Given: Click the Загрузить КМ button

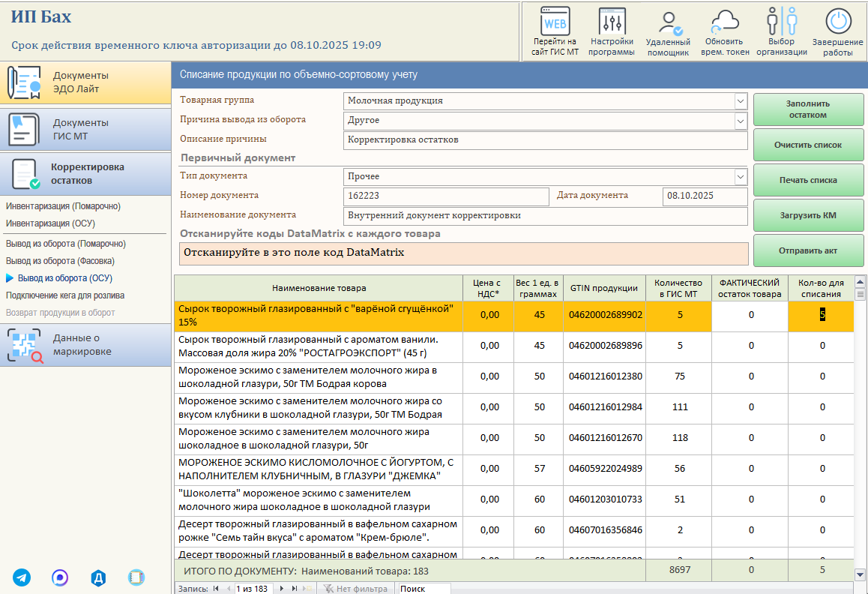Looking at the screenshot, I should (808, 215).
